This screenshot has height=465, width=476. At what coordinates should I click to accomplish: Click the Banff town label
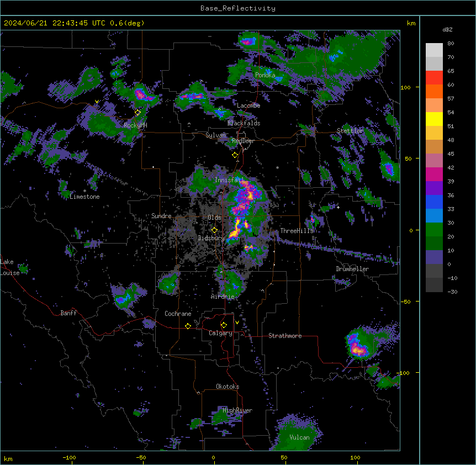point(68,313)
